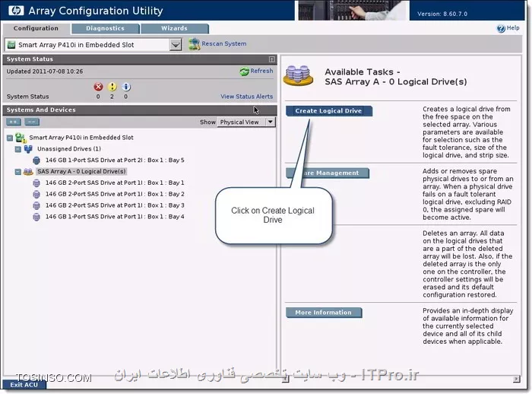Click the Version: 8.60.7.0 text
This screenshot has height=394, width=532.
442,14
